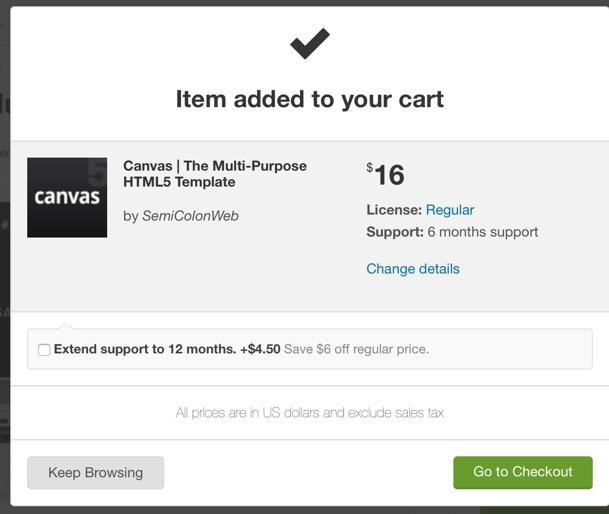609x514 pixels.
Task: Click the Canvas Multi-Purpose HTML5 Template title
Action: pos(214,174)
